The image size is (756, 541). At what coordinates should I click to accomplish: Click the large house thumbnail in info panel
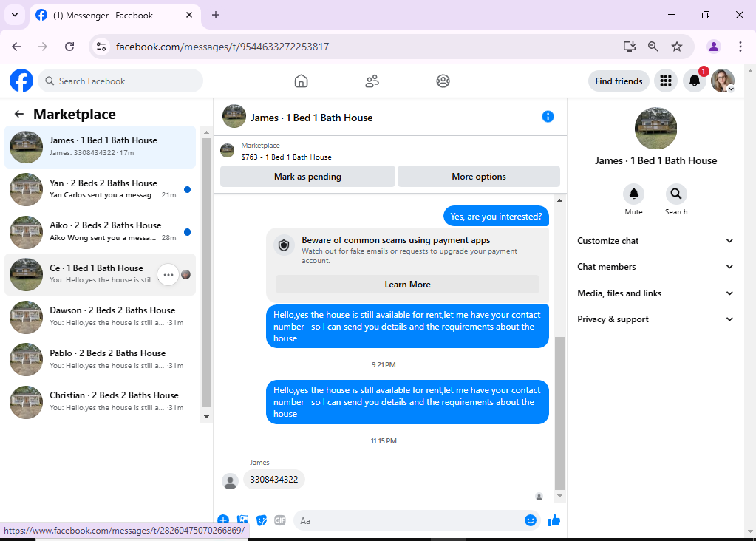tap(655, 129)
